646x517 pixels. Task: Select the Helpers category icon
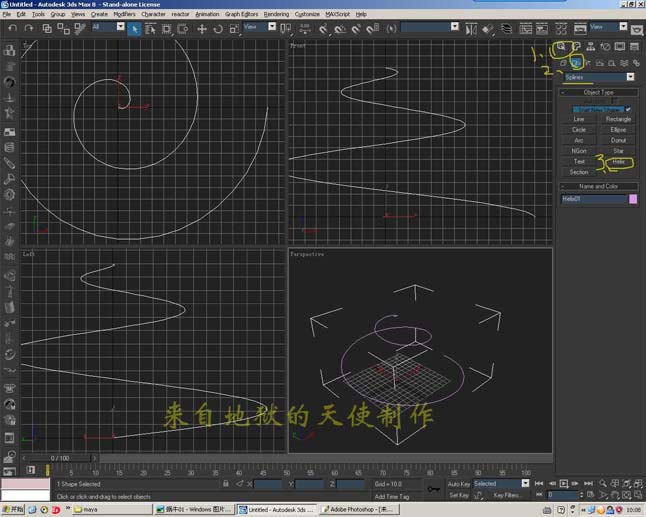pyautogui.click(x=612, y=63)
